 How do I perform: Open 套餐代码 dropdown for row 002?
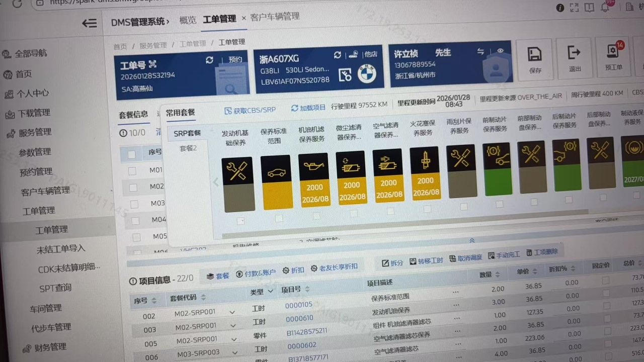pos(232,312)
